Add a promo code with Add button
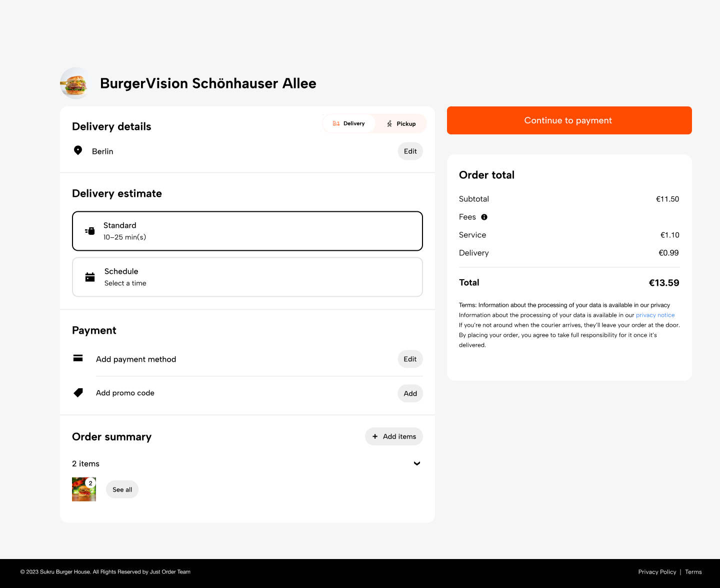720x588 pixels. [x=410, y=394]
